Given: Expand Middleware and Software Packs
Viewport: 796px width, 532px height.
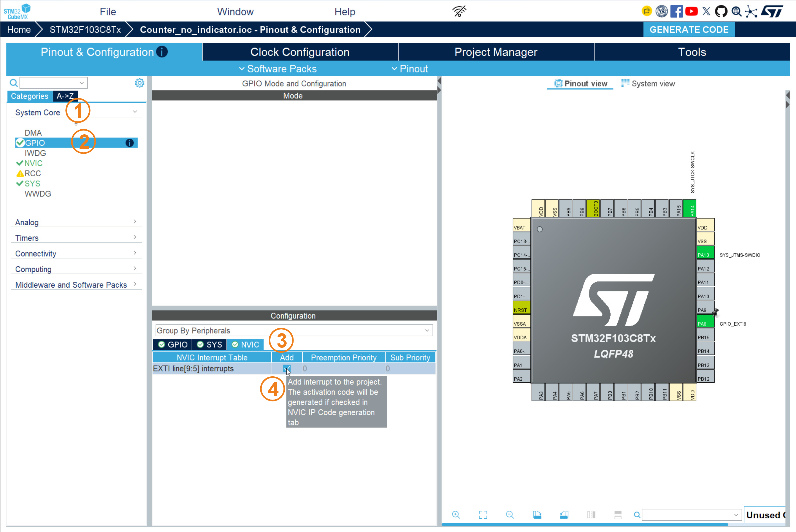Looking at the screenshot, I should 76,285.
